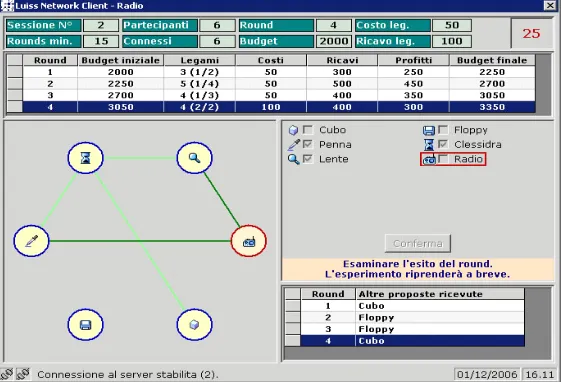Click the Ricavi value 500
Image resolution: width=562 pixels, height=382 pixels.
[x=342, y=83]
